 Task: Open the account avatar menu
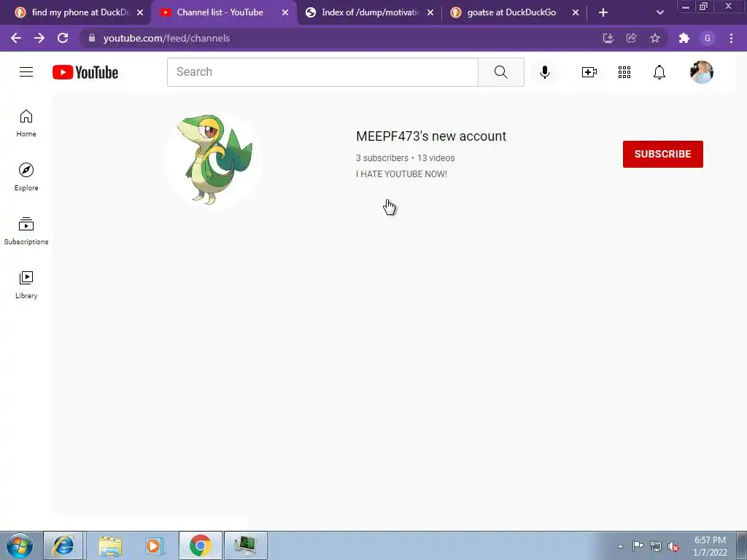coord(701,72)
